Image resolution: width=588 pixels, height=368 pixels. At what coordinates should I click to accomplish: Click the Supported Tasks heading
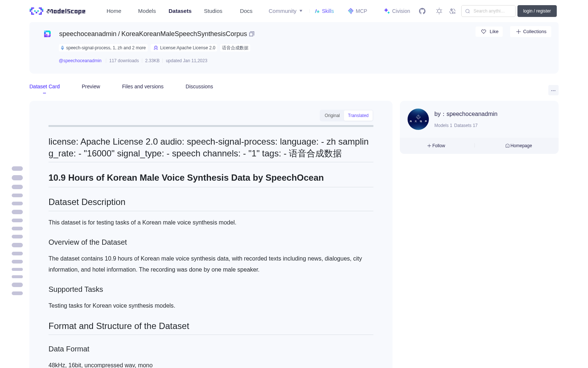76,289
